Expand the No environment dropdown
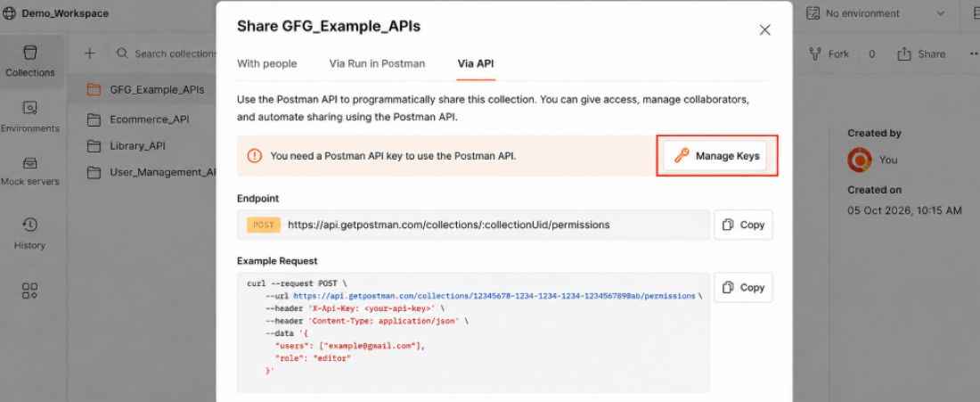The height and width of the screenshot is (402, 980). (941, 13)
